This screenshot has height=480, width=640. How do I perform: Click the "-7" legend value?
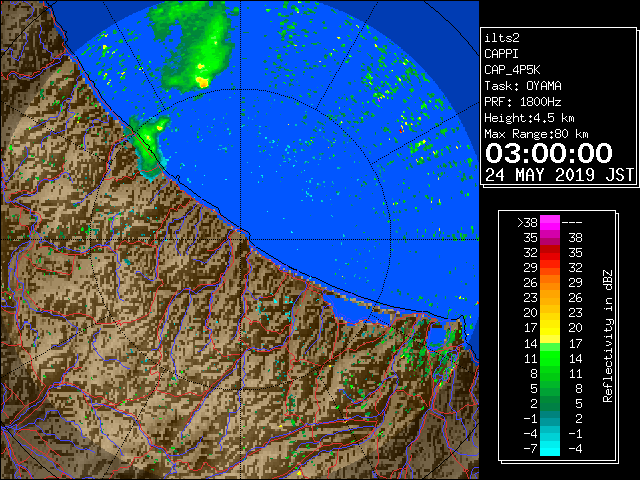coord(530,449)
